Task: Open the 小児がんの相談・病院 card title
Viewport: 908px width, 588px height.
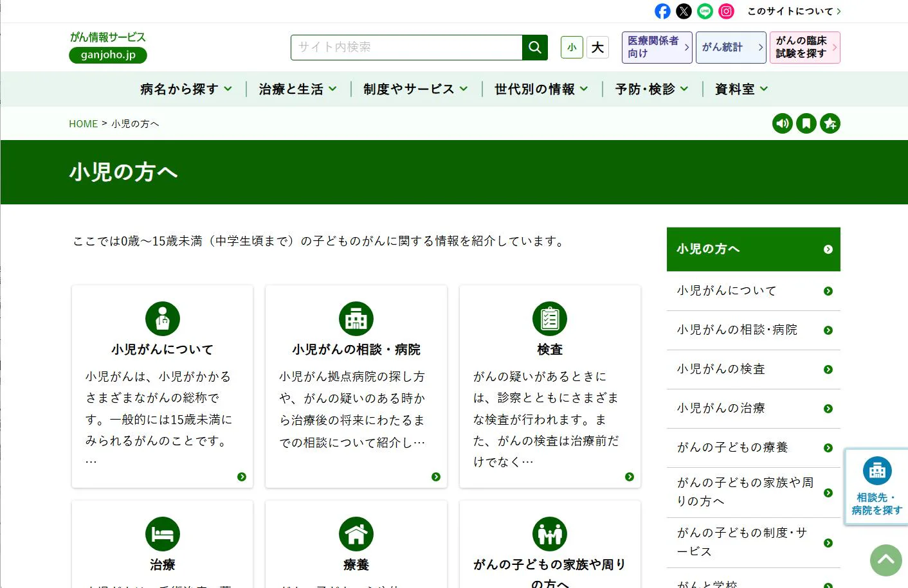Action: pos(356,350)
